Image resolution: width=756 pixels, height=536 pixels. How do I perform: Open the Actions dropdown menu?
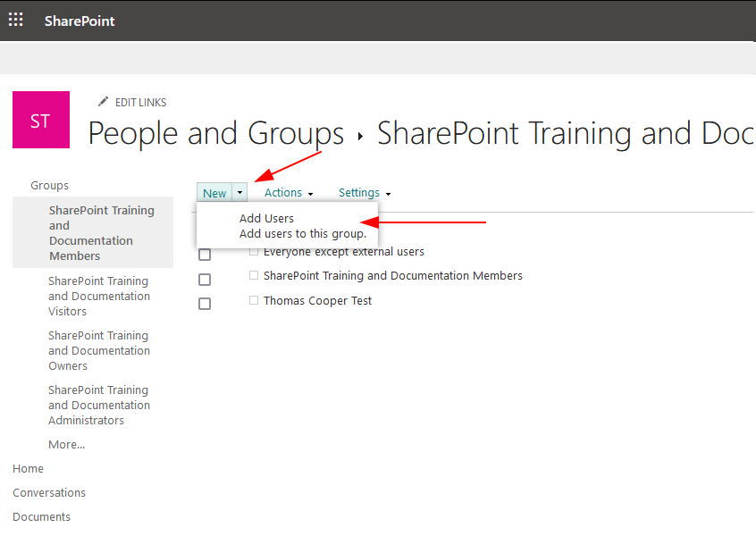(x=289, y=193)
